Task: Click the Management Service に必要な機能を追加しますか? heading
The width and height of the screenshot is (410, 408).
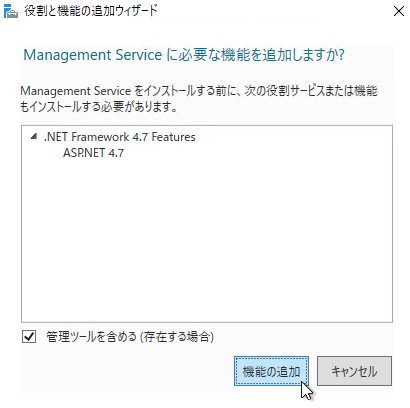Action: pos(184,55)
